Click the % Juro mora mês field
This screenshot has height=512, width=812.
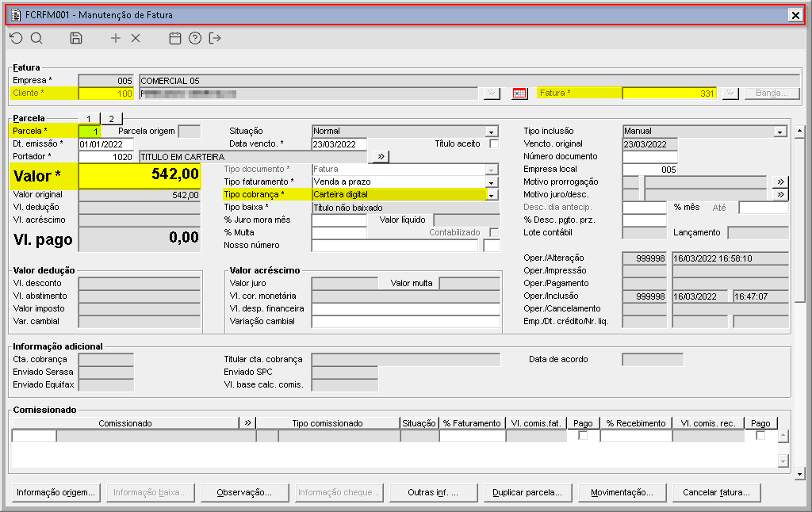tap(339, 220)
